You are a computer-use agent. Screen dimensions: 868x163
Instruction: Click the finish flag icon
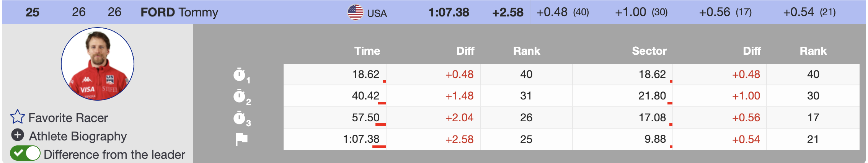point(241,140)
